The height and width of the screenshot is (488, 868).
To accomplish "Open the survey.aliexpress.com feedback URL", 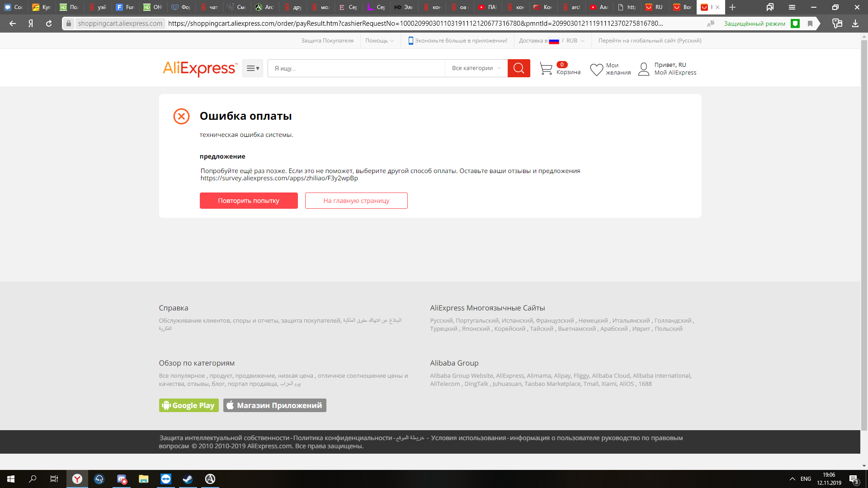I will coord(279,178).
